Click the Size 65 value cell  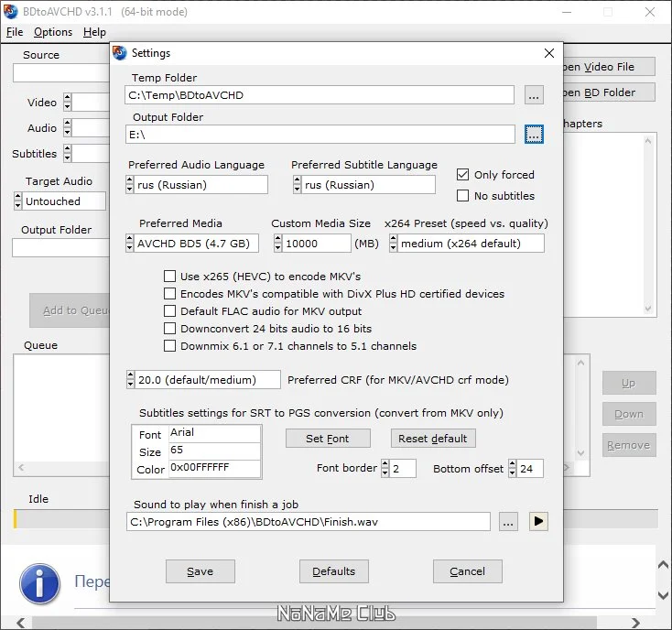pos(215,451)
